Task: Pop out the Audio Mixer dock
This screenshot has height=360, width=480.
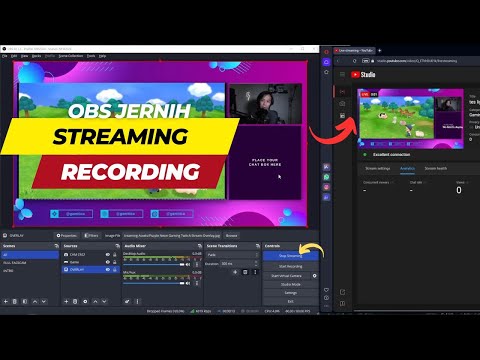Action: 200,246
